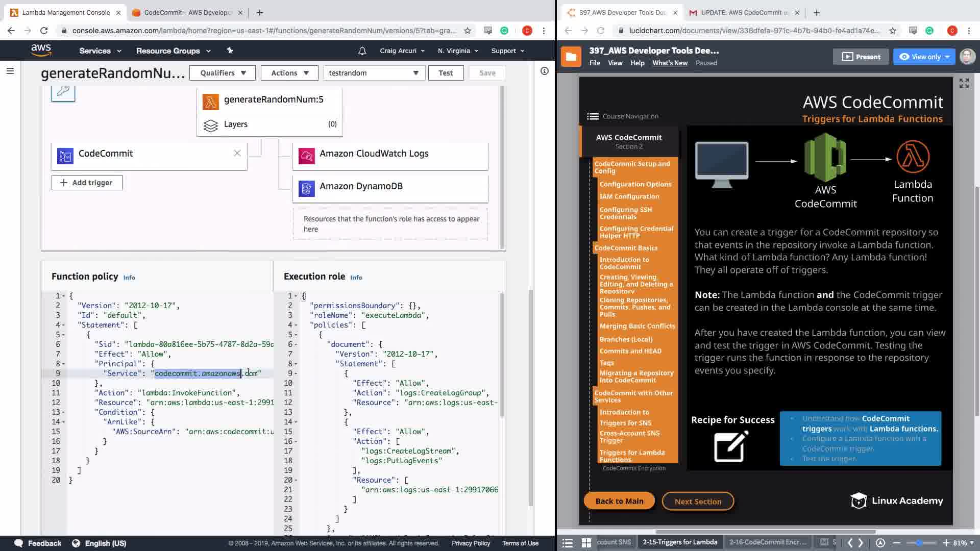Switch to the 2-16-CodeCommit Encr page tab
The image size is (980, 551).
767,542
